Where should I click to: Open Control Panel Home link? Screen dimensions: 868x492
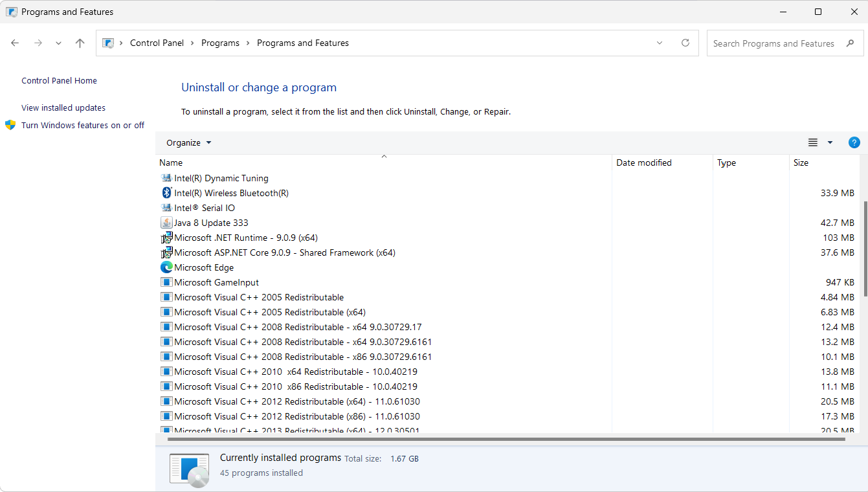pos(59,81)
